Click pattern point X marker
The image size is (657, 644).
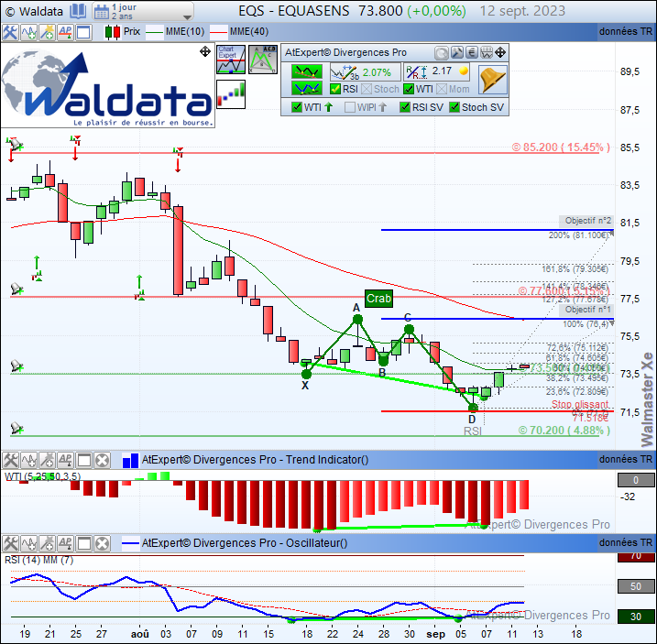click(x=306, y=374)
